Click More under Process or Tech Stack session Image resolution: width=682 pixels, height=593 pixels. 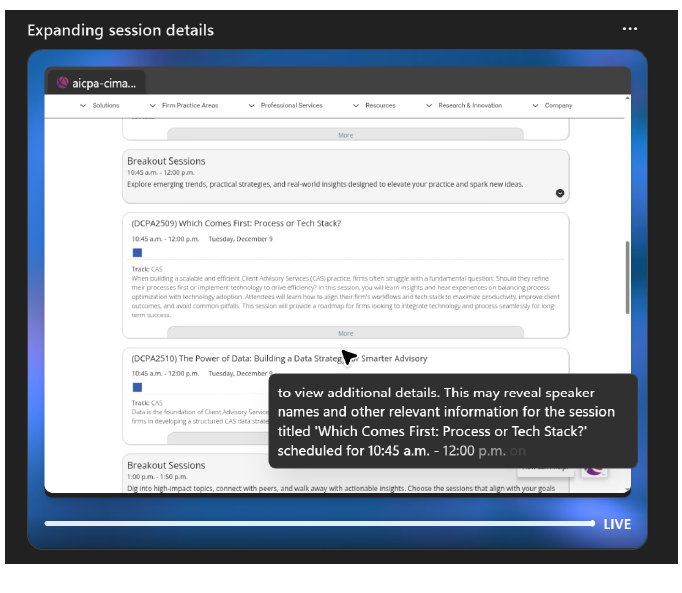tap(345, 333)
